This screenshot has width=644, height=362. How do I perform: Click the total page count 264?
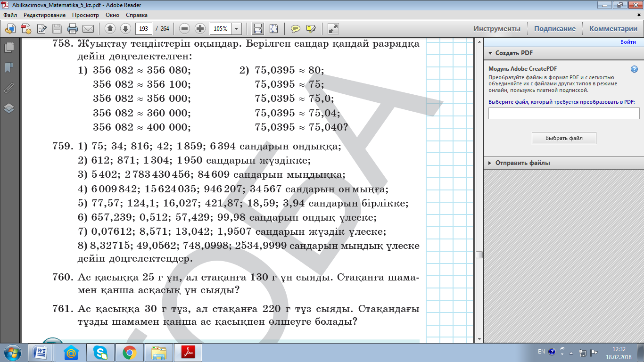tap(165, 29)
